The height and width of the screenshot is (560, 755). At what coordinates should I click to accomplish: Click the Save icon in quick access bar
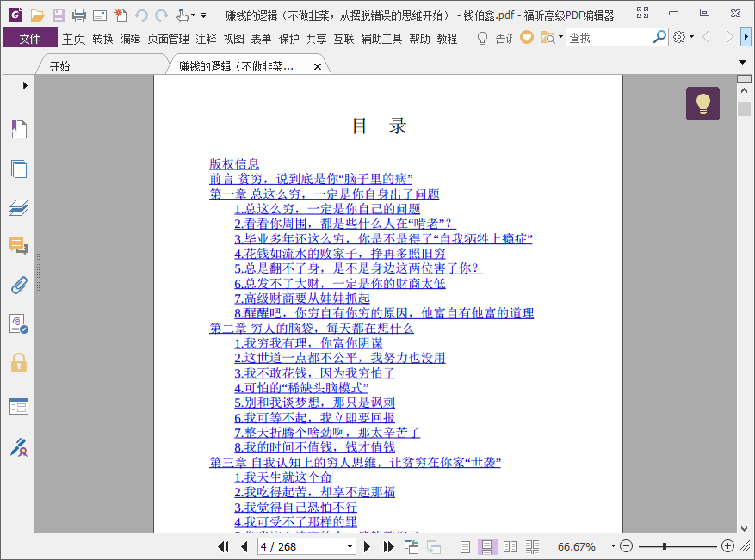click(59, 15)
